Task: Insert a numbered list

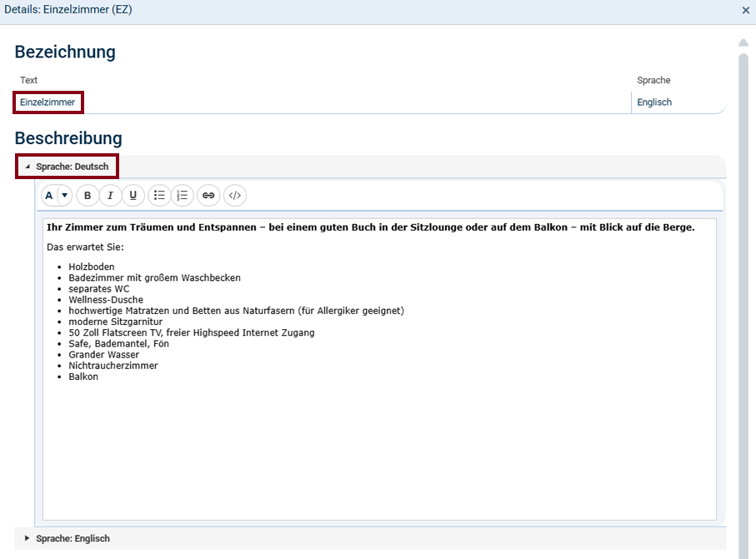Action: click(x=183, y=196)
